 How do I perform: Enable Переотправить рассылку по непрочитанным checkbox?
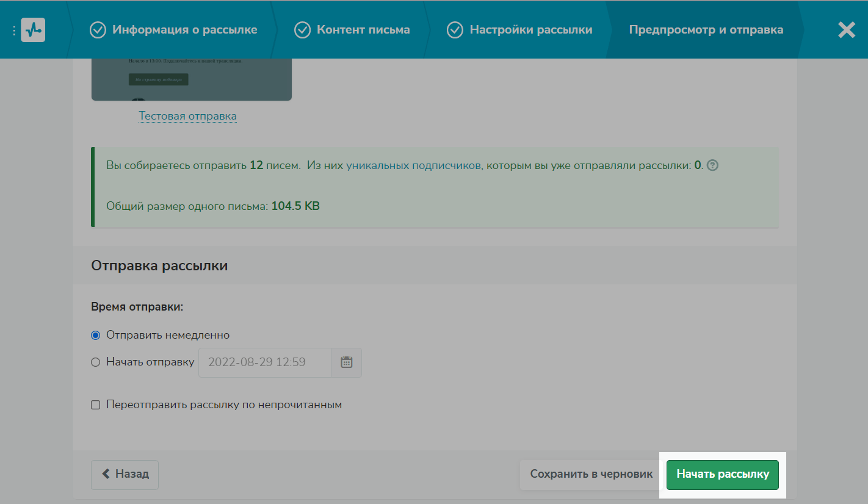pyautogui.click(x=95, y=405)
